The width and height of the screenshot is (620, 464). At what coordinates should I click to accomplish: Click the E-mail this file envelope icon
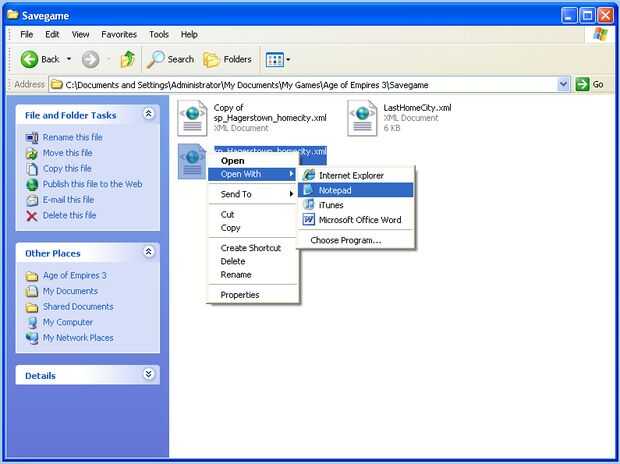[x=32, y=200]
